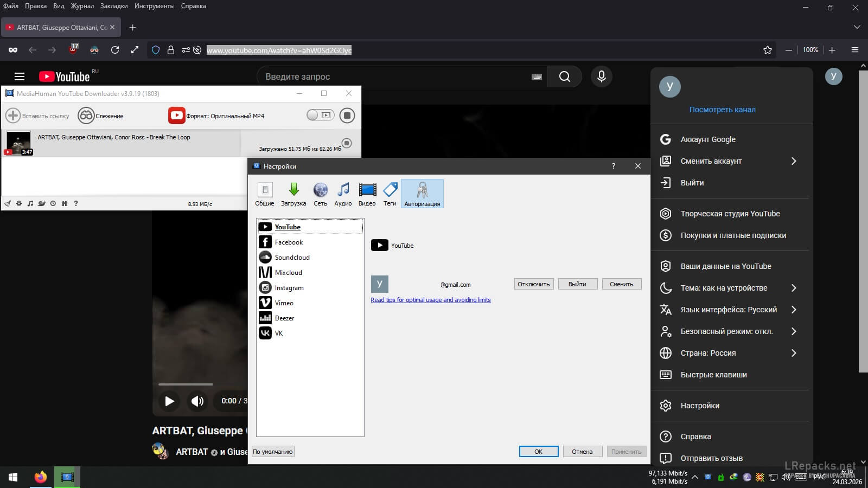
Task: Click the Слежение tracking mode icon
Action: click(x=86, y=115)
